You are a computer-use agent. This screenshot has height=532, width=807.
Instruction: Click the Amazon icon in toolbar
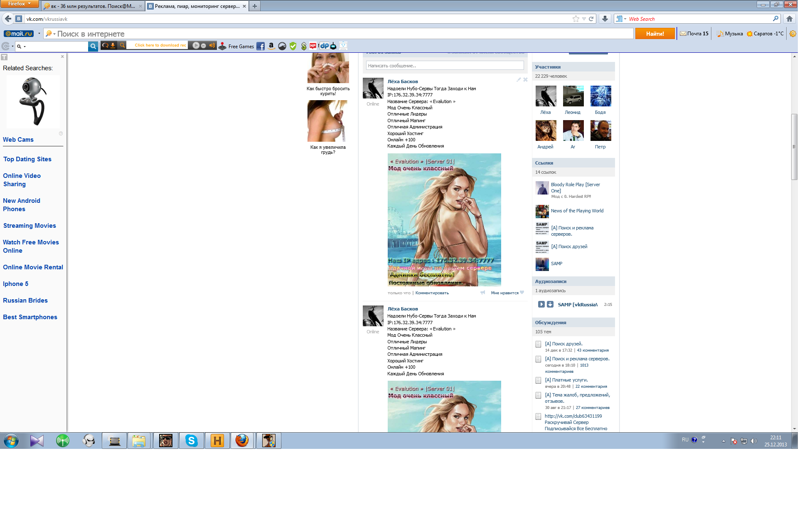(x=271, y=46)
